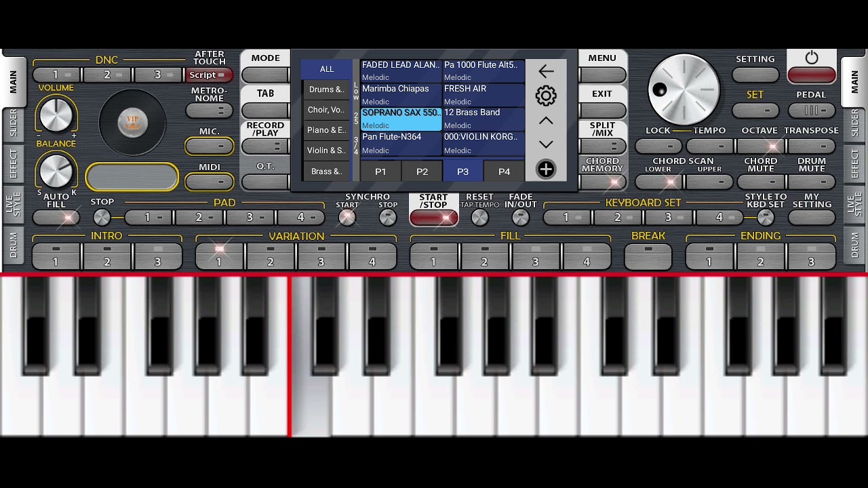
Task: Add a sound with the plus icon
Action: [x=546, y=169]
